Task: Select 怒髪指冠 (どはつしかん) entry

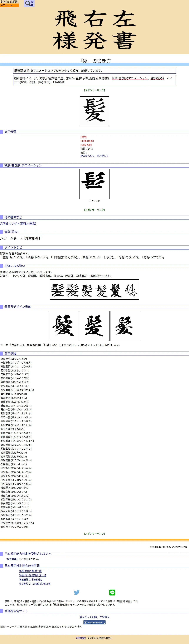Action: pyautogui.click(x=14, y=464)
